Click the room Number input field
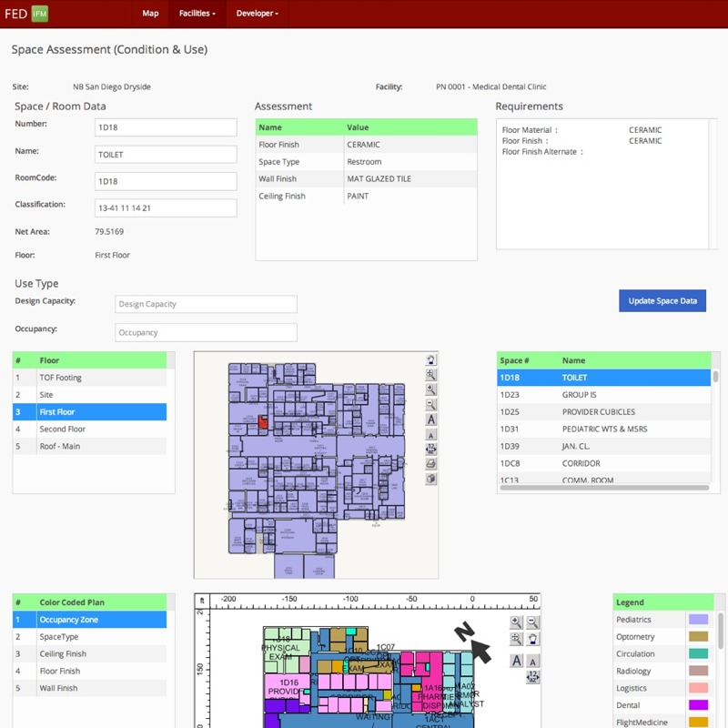 click(166, 127)
